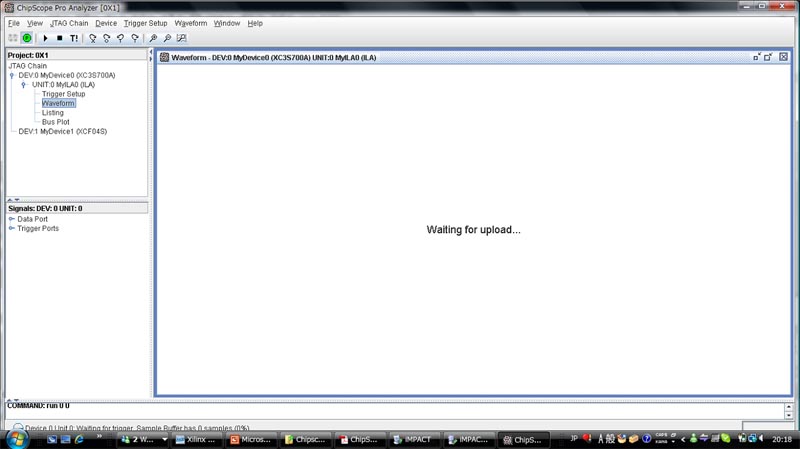Collapse left panel using splitter arrow
Image resolution: width=800 pixels, height=449 pixels.
(x=151, y=52)
